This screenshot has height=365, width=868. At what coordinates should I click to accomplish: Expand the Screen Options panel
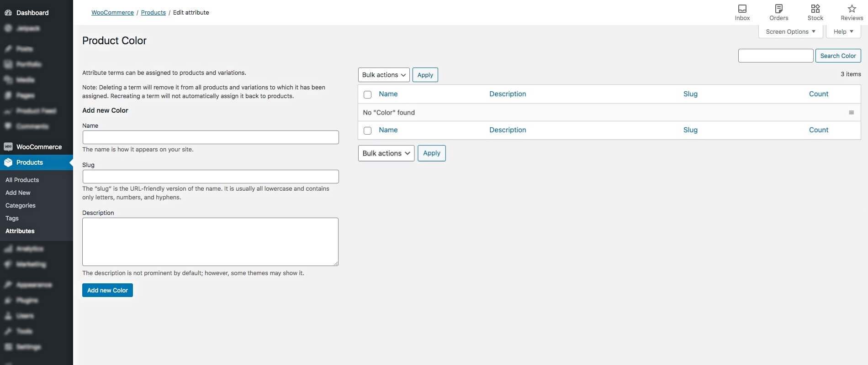(790, 31)
